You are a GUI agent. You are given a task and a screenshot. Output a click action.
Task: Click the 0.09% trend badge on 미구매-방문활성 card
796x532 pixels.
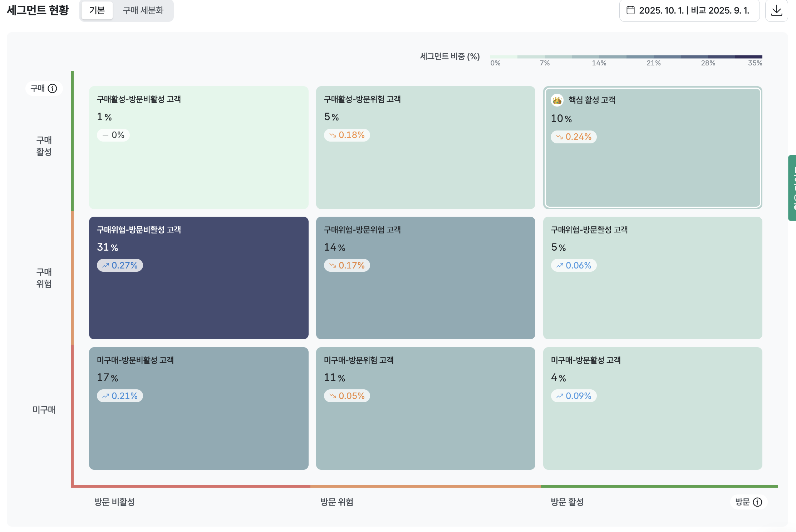pyautogui.click(x=574, y=396)
